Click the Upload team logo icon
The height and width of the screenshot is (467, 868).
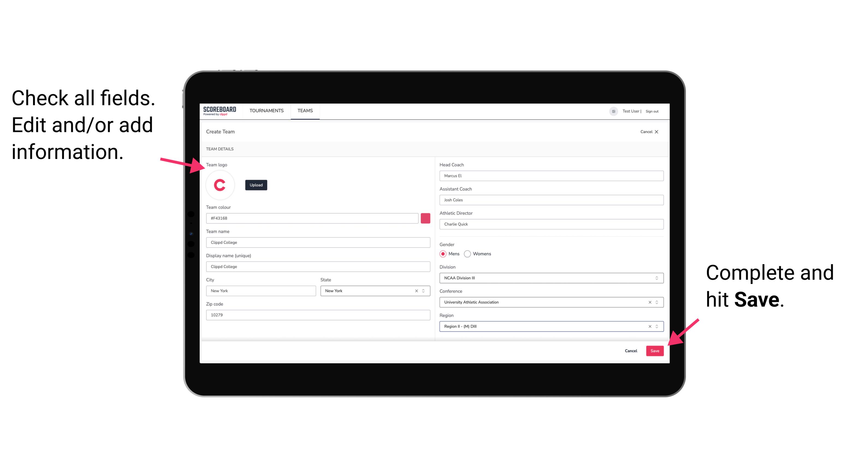[x=256, y=185]
